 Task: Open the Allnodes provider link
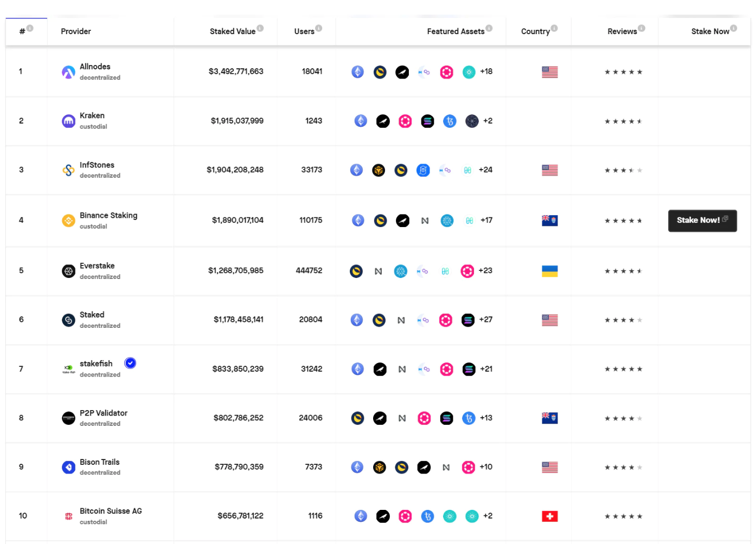pyautogui.click(x=95, y=67)
